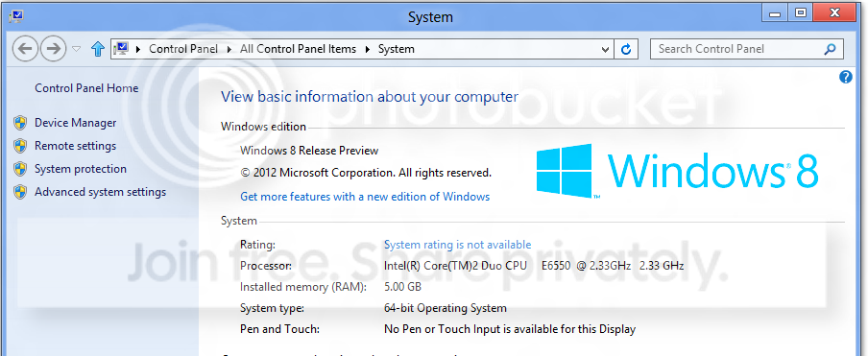Expand the arrow after All Control Panel Items
This screenshot has height=356, width=868.
tap(367, 49)
